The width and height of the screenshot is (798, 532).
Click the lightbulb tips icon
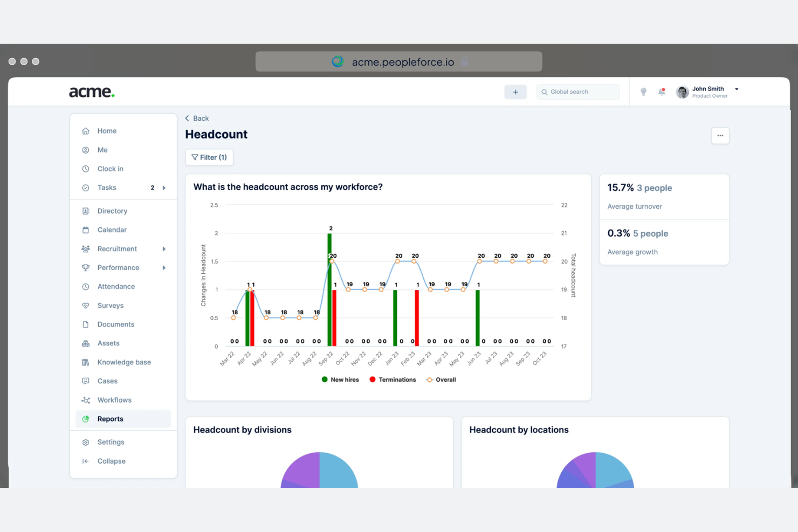tap(643, 92)
